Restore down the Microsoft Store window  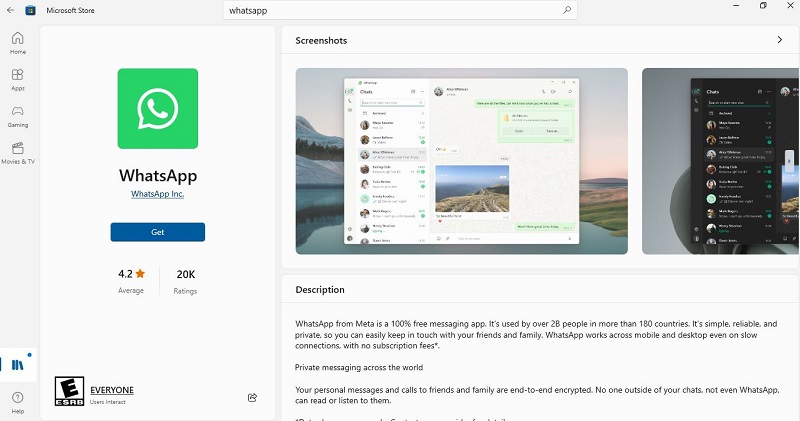tap(763, 6)
